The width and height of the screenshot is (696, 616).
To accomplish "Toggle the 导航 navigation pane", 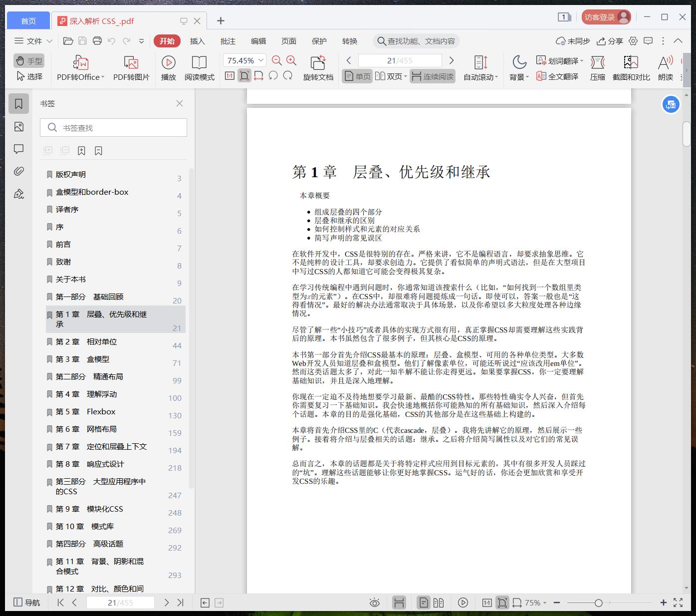I will click(27, 603).
